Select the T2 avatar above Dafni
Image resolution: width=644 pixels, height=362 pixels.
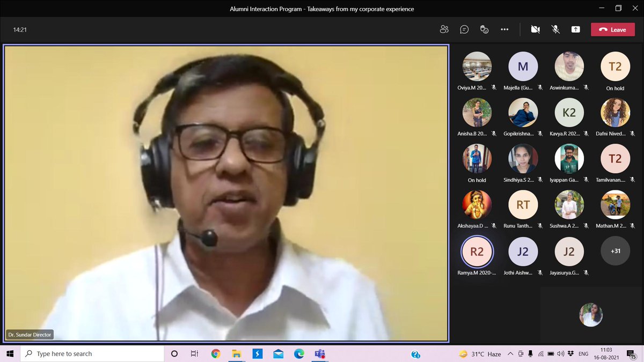(615, 67)
